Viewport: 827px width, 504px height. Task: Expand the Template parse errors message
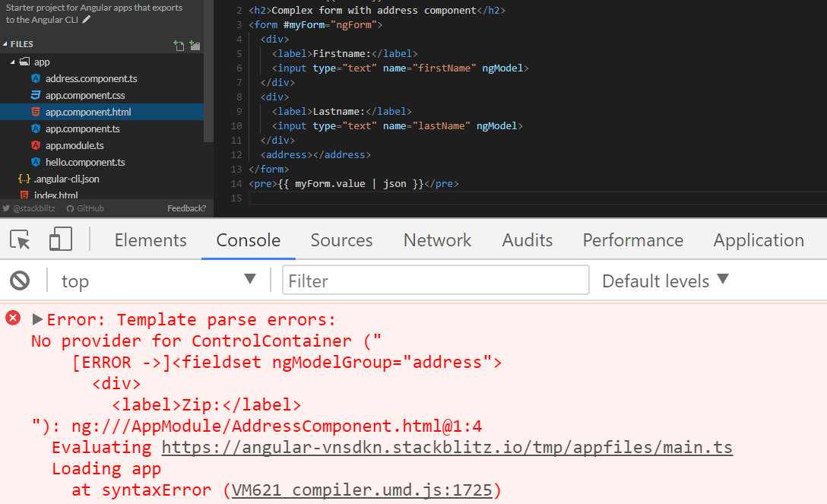pyautogui.click(x=37, y=319)
